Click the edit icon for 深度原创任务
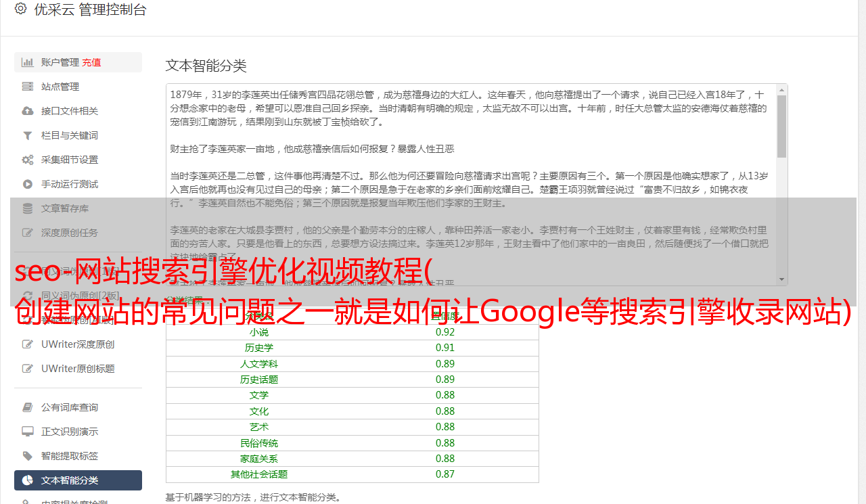This screenshot has height=504, width=866. click(x=28, y=233)
